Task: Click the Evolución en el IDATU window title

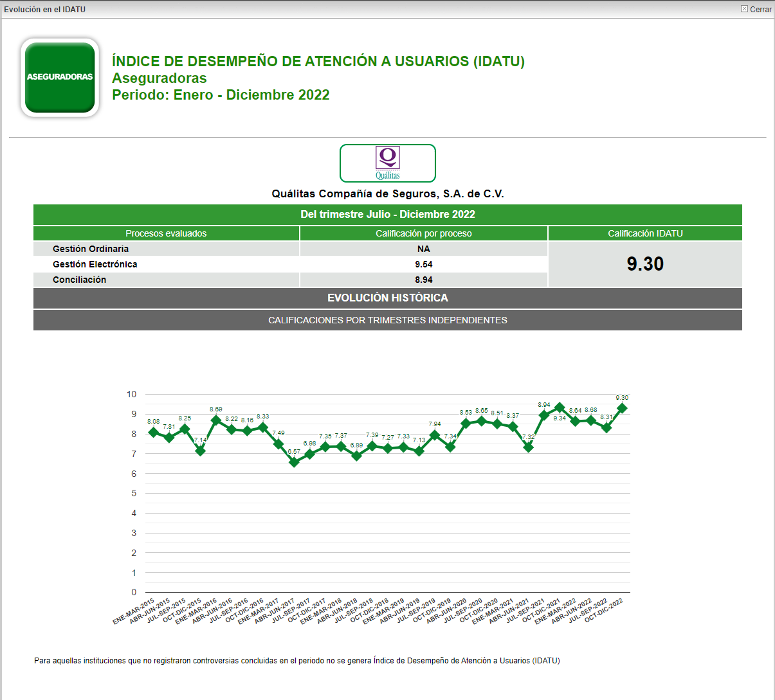Action: click(x=44, y=10)
